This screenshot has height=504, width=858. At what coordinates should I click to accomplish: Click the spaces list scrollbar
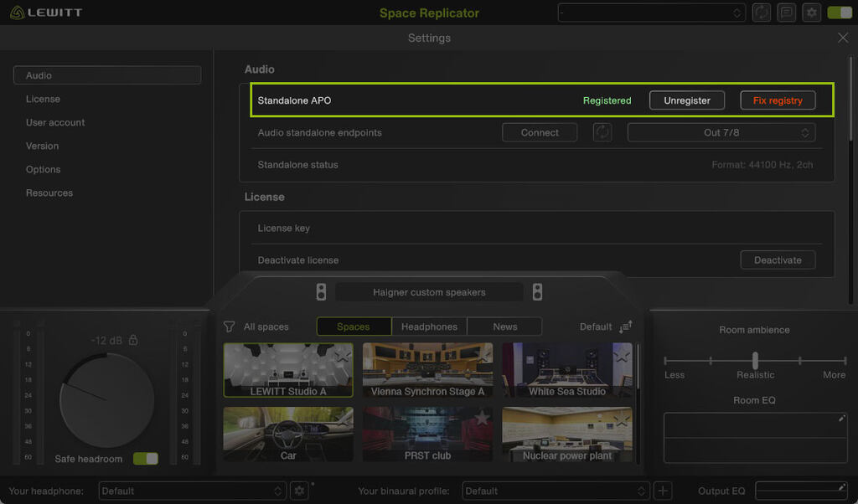point(638,366)
